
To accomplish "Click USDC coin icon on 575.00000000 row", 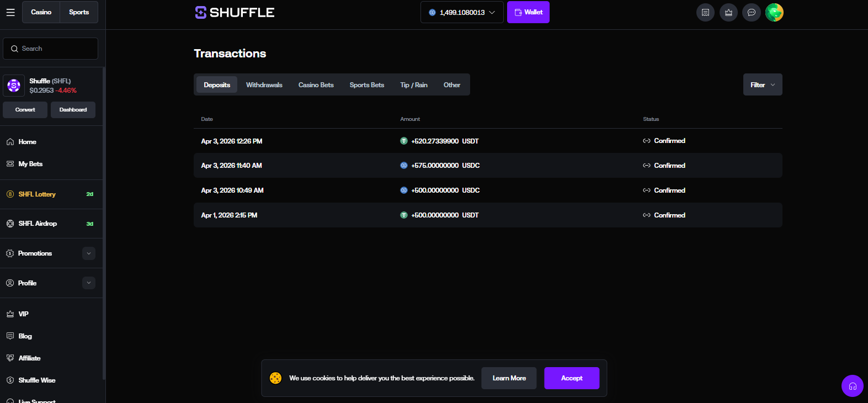I will pos(404,166).
